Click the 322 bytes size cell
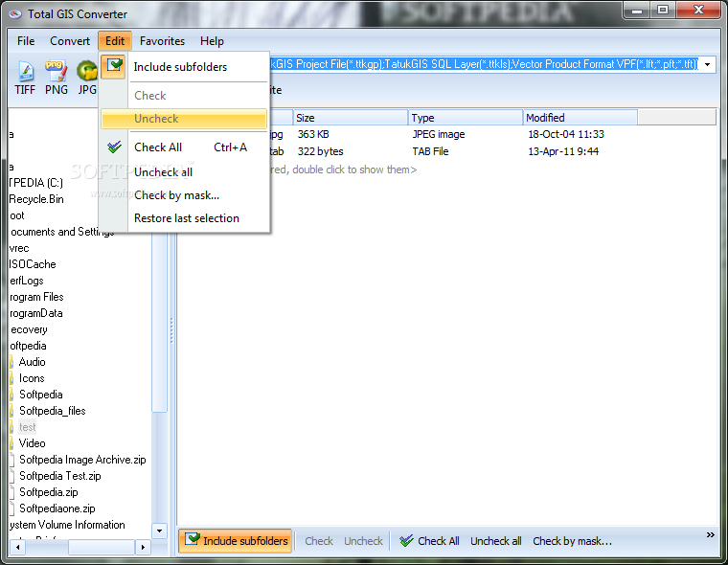Viewport: 728px width, 565px height. click(x=320, y=151)
